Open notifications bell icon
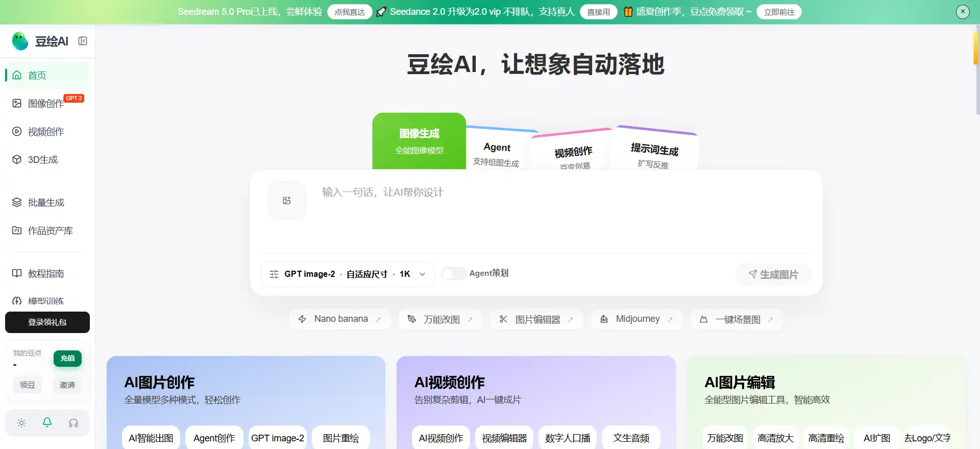 click(x=47, y=422)
